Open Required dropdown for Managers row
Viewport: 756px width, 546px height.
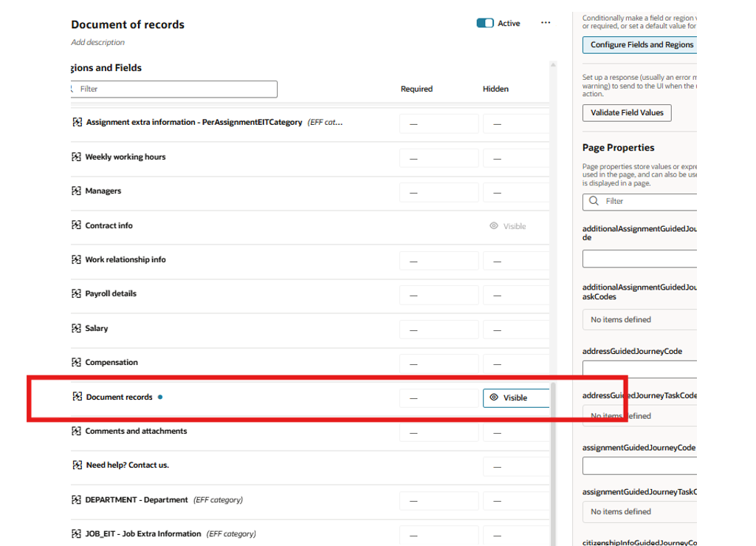439,192
